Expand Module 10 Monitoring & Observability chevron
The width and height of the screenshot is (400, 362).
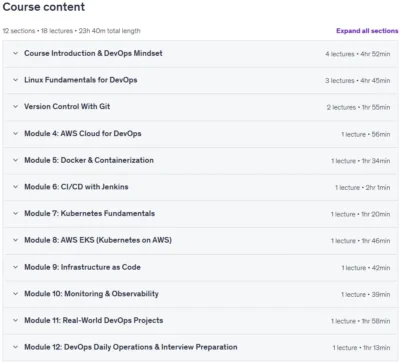click(15, 294)
